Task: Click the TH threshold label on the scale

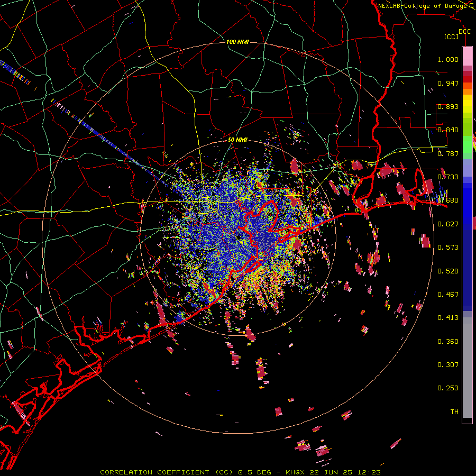Action: [454, 412]
